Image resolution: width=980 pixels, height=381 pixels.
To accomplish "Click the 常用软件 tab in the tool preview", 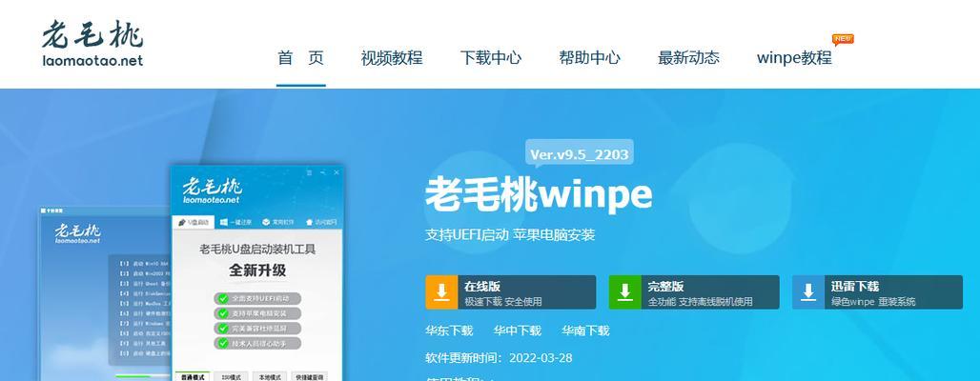I will tap(278, 222).
